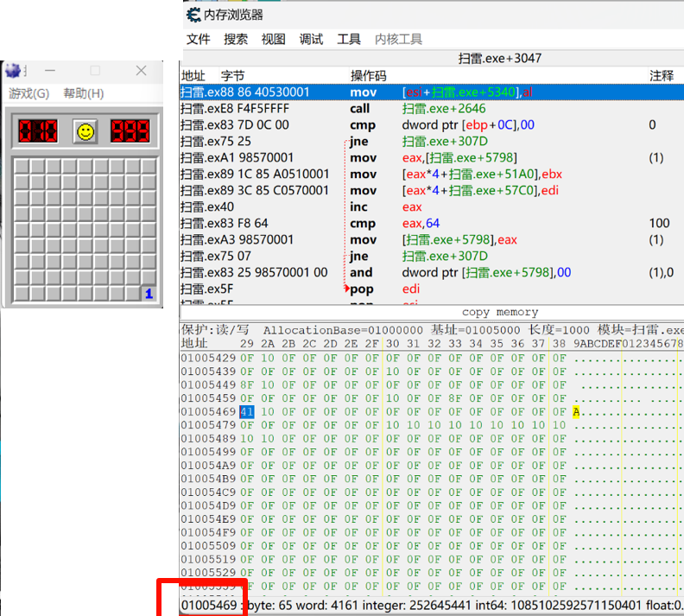
Task: Click the hex row address 01005499
Action: pyautogui.click(x=208, y=452)
